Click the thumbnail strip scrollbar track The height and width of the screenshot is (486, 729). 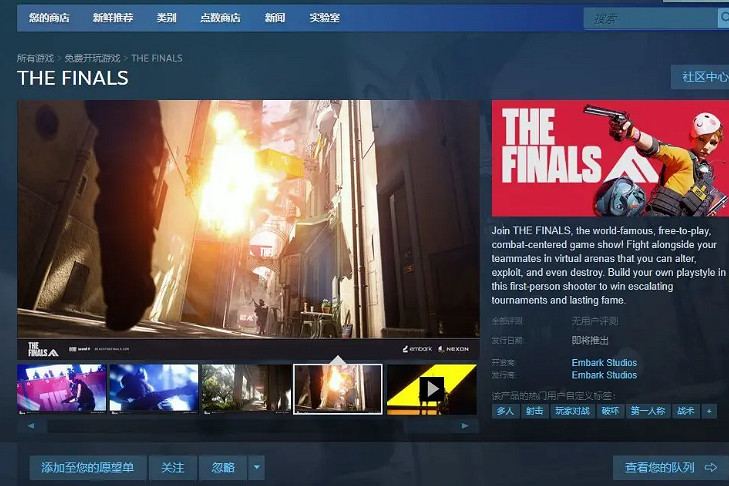[248, 426]
